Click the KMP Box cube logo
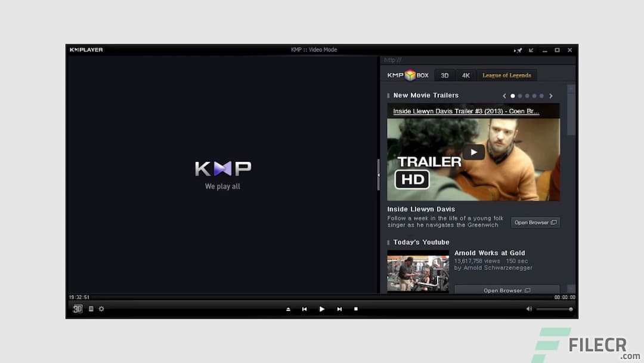 coord(408,75)
